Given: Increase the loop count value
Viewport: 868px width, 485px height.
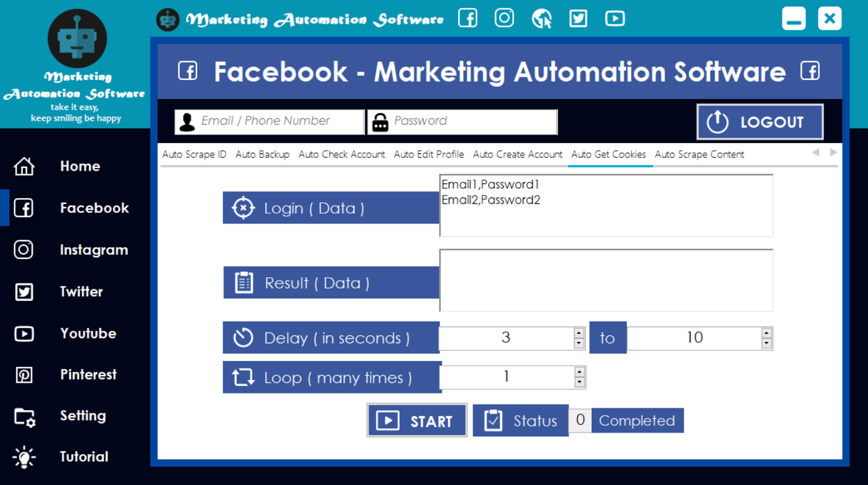Looking at the screenshot, I should tap(580, 372).
